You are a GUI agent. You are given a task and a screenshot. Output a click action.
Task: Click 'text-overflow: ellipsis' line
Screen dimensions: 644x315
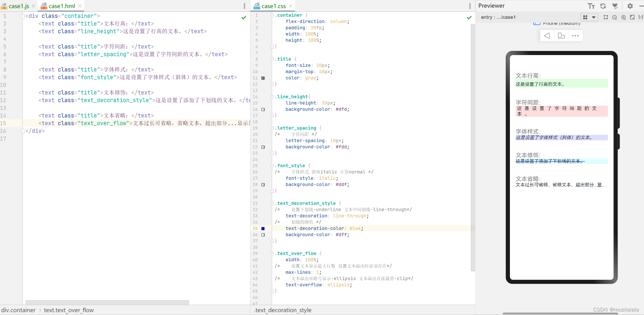[319, 285]
